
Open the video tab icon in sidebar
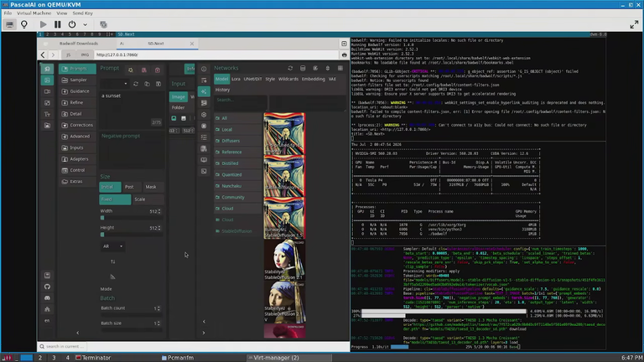[x=47, y=91]
